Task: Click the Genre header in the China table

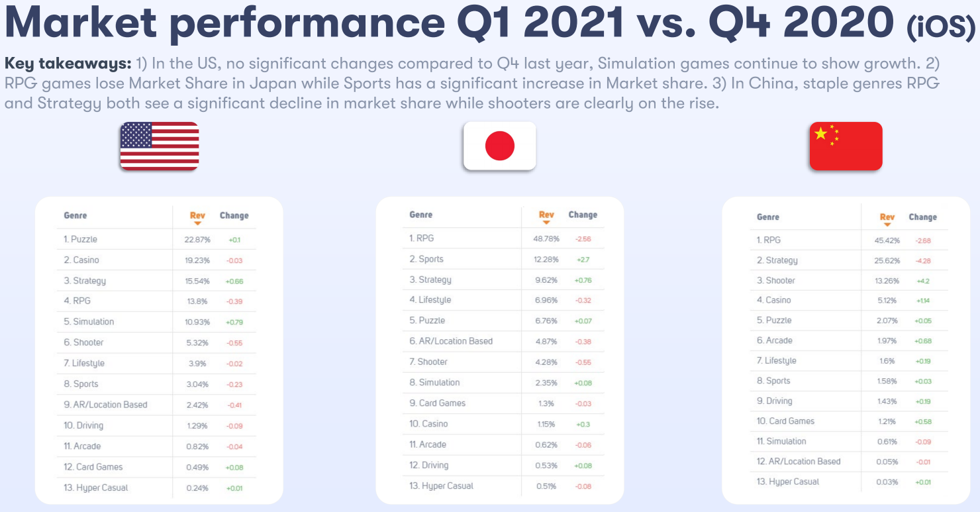Action: (x=768, y=217)
